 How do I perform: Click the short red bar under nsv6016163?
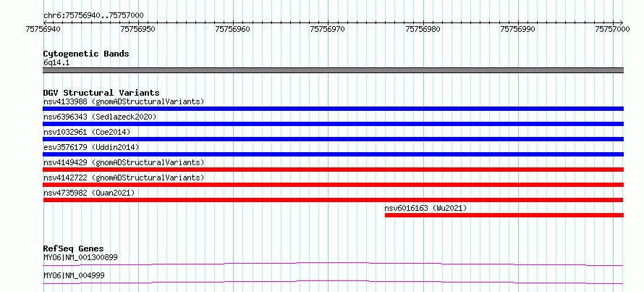pyautogui.click(x=504, y=215)
